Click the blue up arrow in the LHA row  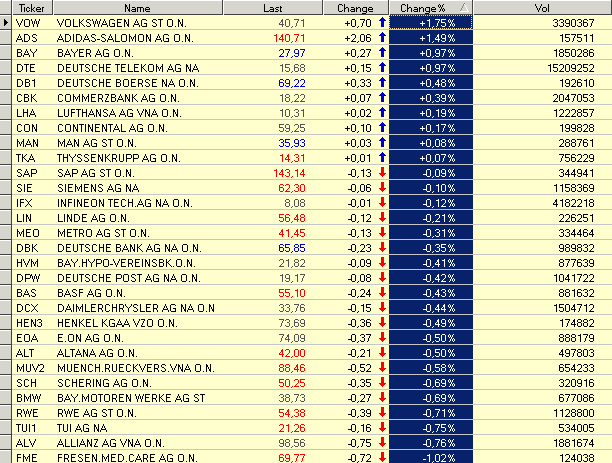coord(382,112)
